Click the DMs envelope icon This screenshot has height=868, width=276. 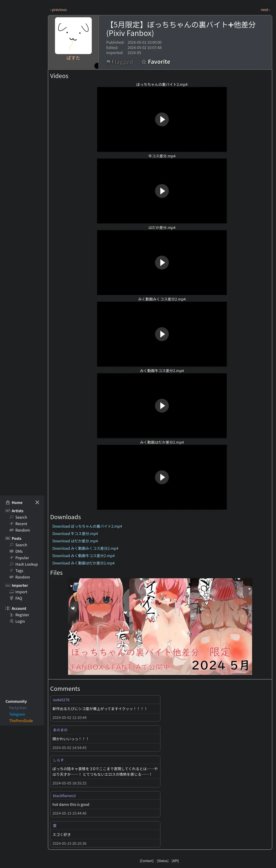11,551
